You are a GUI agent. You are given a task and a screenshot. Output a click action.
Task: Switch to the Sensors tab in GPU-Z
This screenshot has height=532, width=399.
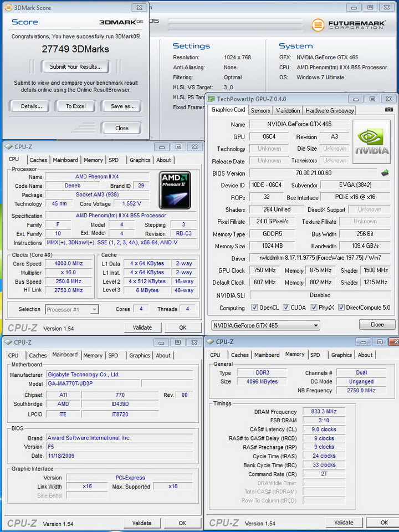click(x=260, y=110)
